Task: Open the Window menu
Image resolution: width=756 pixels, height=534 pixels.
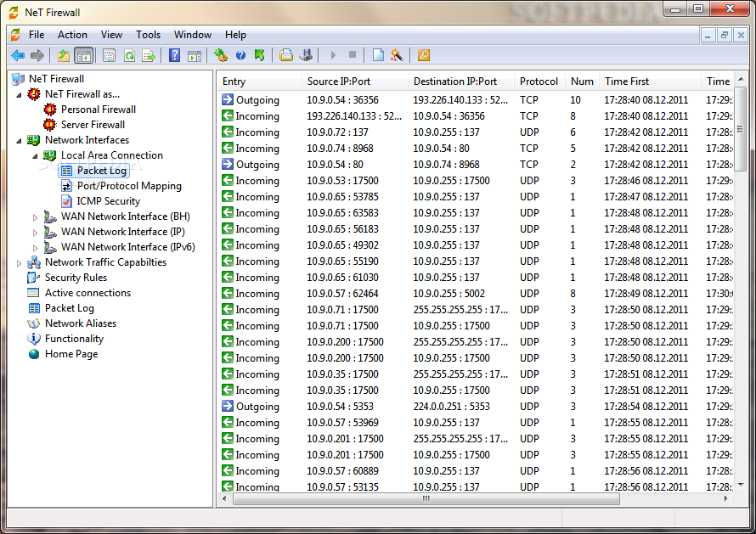Action: [x=192, y=35]
